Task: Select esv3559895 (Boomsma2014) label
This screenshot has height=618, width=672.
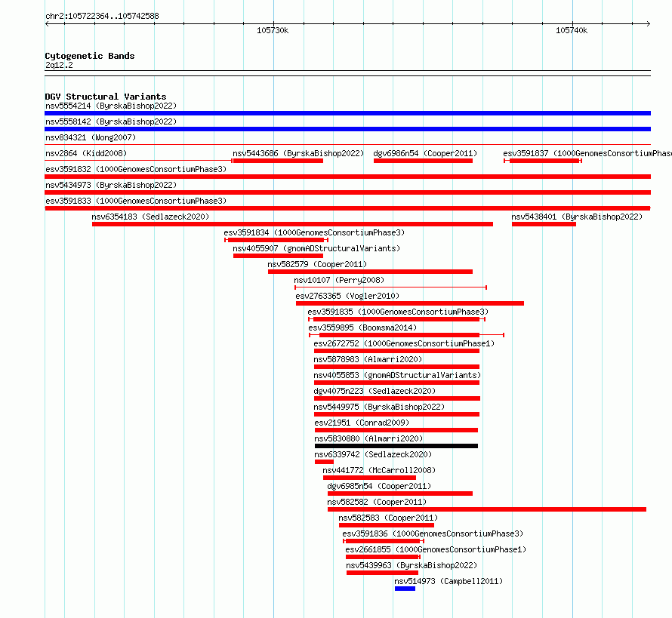Action: [362, 327]
